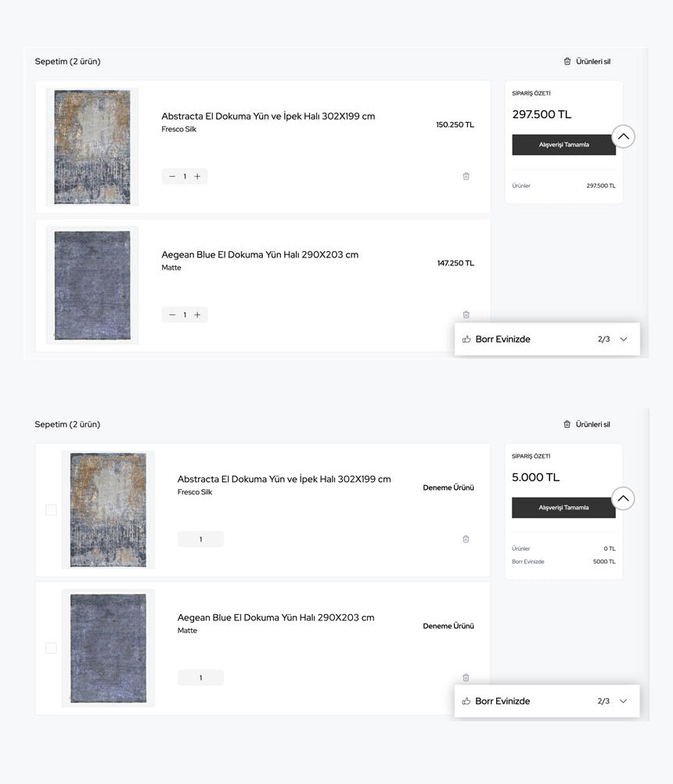
Task: Increase Abstracta rug quantity with plus
Action: (197, 177)
